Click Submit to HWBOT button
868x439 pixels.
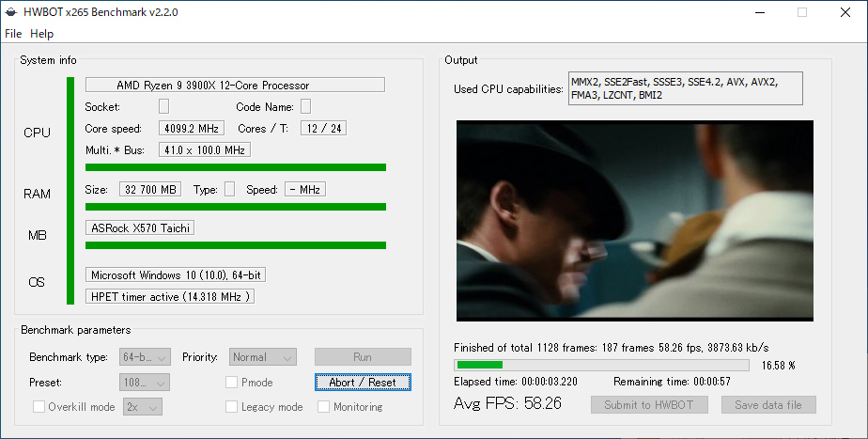(649, 404)
